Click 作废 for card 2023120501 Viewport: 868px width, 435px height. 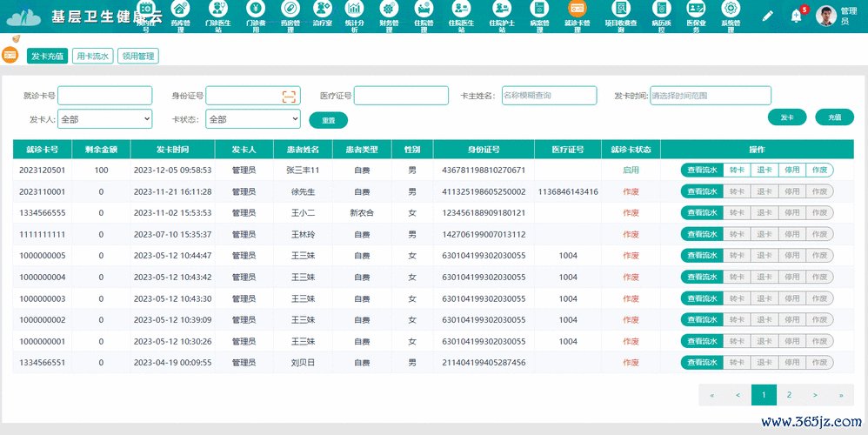[820, 170]
